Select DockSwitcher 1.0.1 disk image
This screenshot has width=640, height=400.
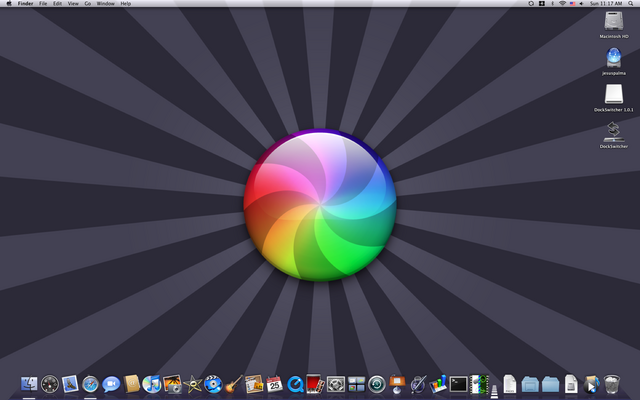click(x=613, y=94)
